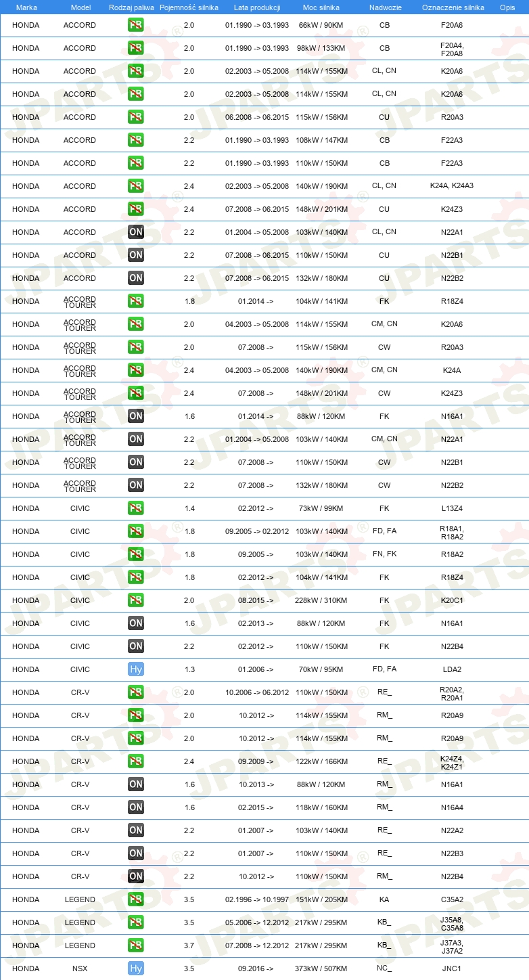Viewport: 529px width, 980px height.
Task: Select the petrol icon for LEGEND J35A8, C35A8
Action: (x=136, y=922)
